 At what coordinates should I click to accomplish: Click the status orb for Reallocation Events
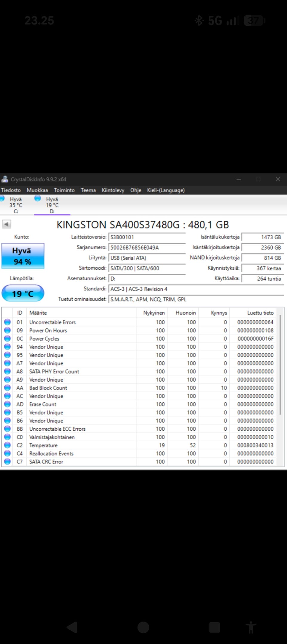point(7,453)
